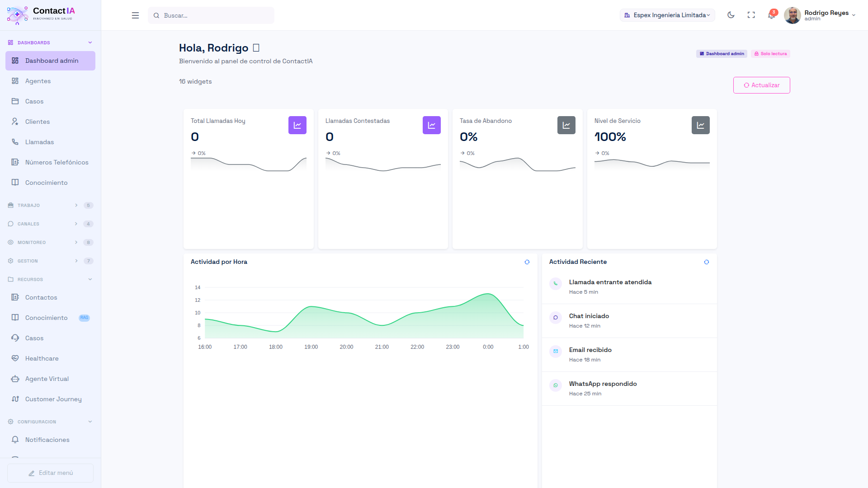Image resolution: width=868 pixels, height=488 pixels.
Task: Click the Conocimiento book icon in sidebar
Action: click(x=15, y=182)
